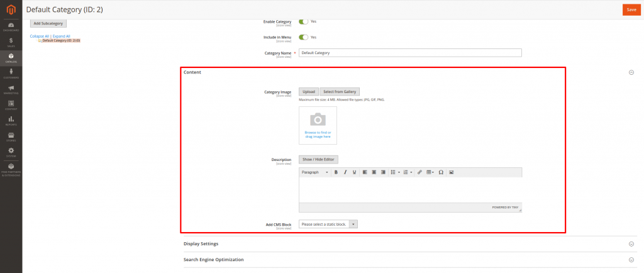Expand the Search Engine Optimization section
The image size is (644, 273).
(x=631, y=259)
